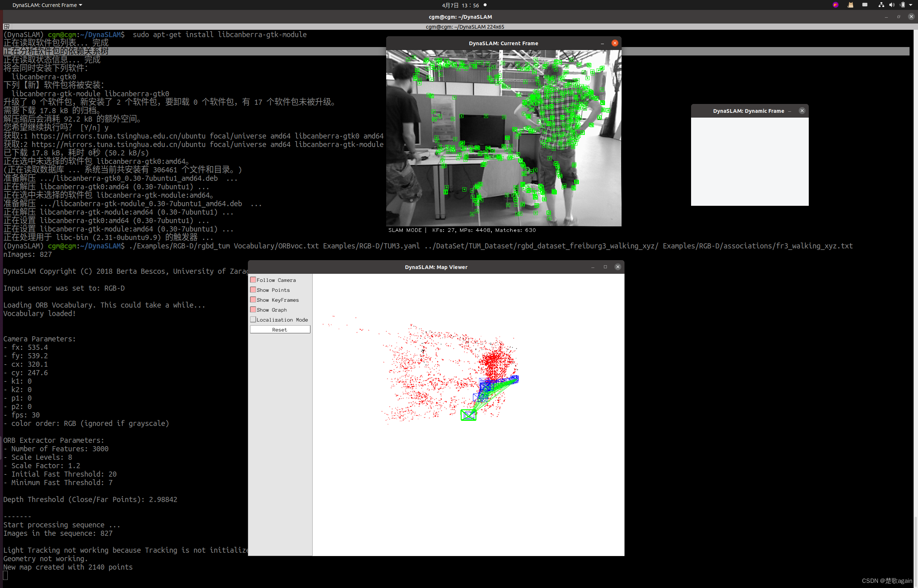The height and width of the screenshot is (588, 918).
Task: Click "New map created with 2140 points" line
Action: [68, 567]
